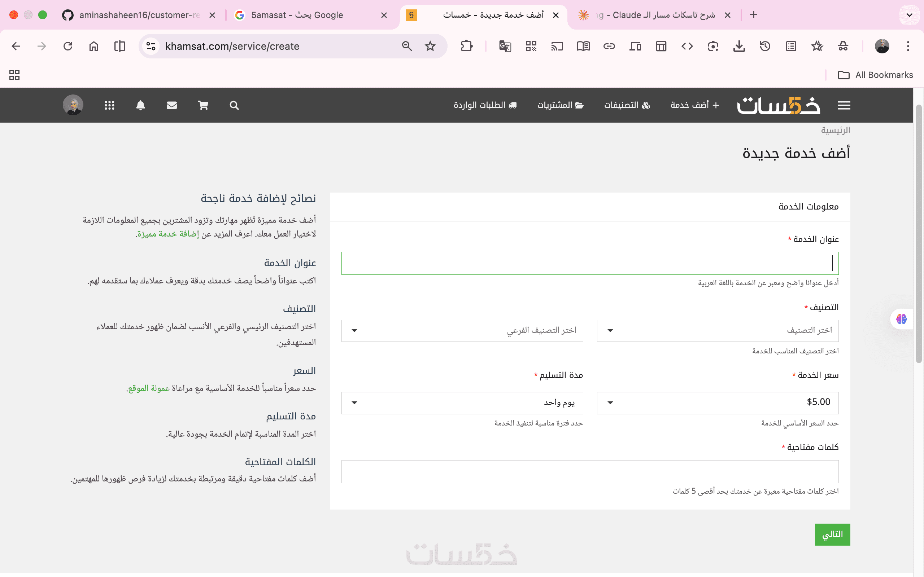Open the عمولة الموقع link
Image resolution: width=924 pixels, height=577 pixels.
(149, 388)
